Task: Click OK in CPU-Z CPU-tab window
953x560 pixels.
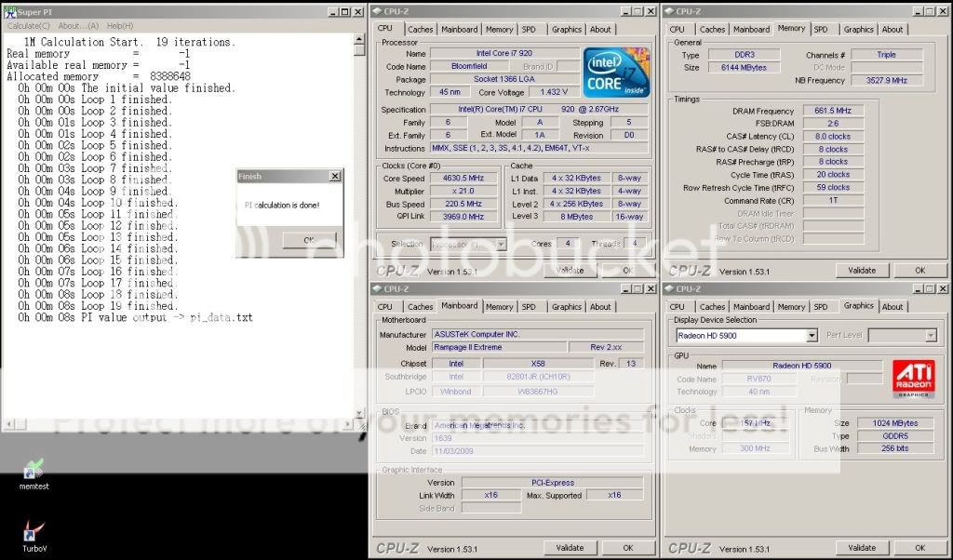Action: (628, 271)
